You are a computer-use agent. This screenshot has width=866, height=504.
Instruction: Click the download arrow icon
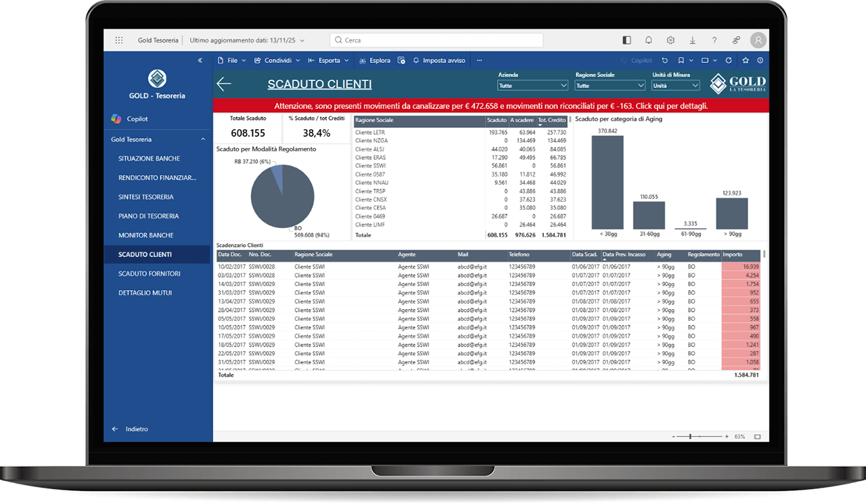(692, 41)
